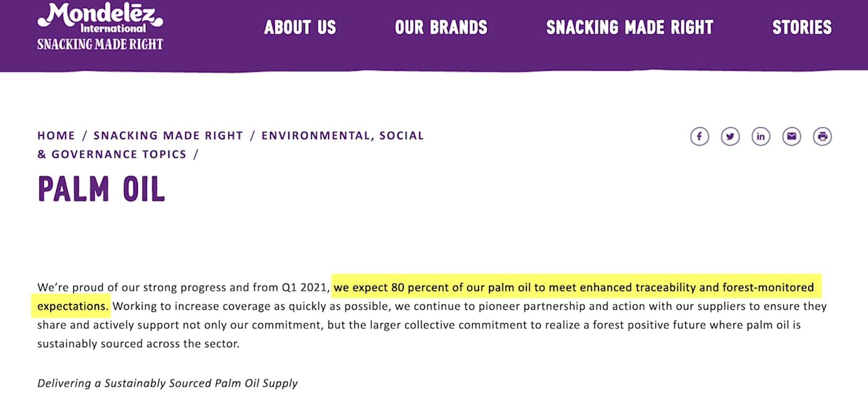Follow the Home breadcrumb link

pos(56,135)
